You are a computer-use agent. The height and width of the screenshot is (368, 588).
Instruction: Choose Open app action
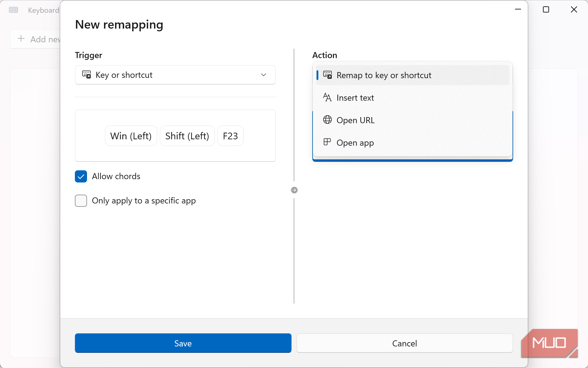pos(412,143)
